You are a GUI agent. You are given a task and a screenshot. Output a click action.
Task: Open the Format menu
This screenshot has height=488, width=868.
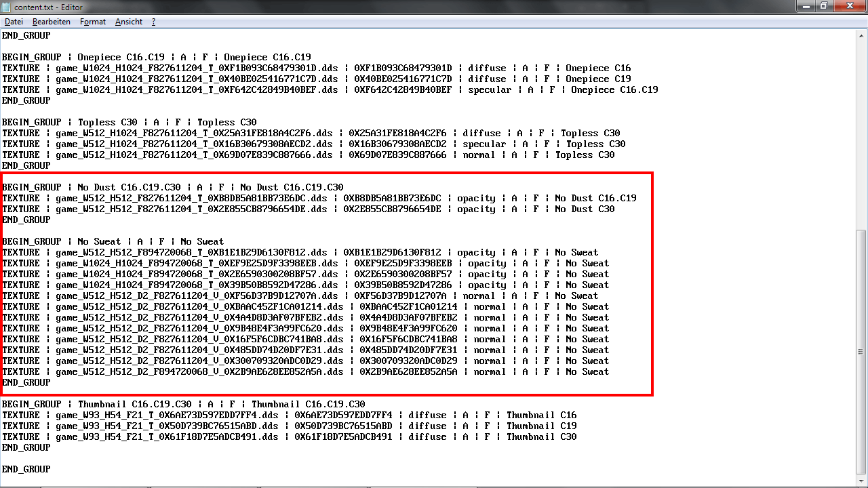coord(93,22)
